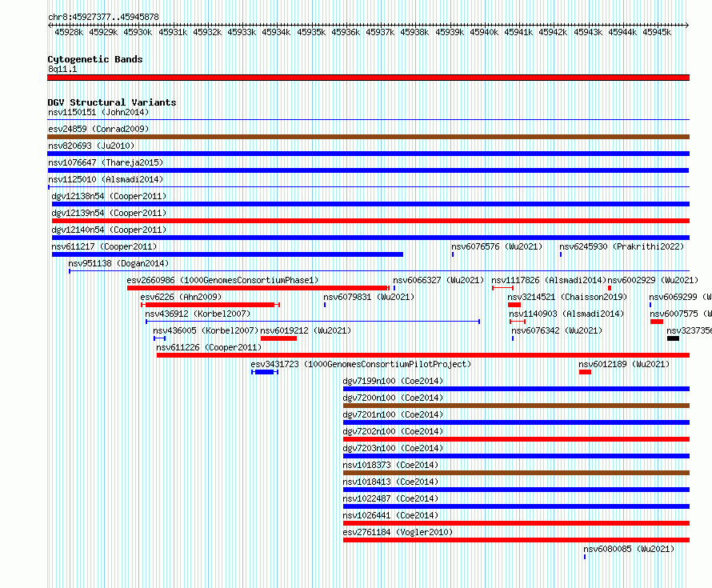
Task: Click the nsv6076342 (Wu2021) label
Action: point(557,330)
